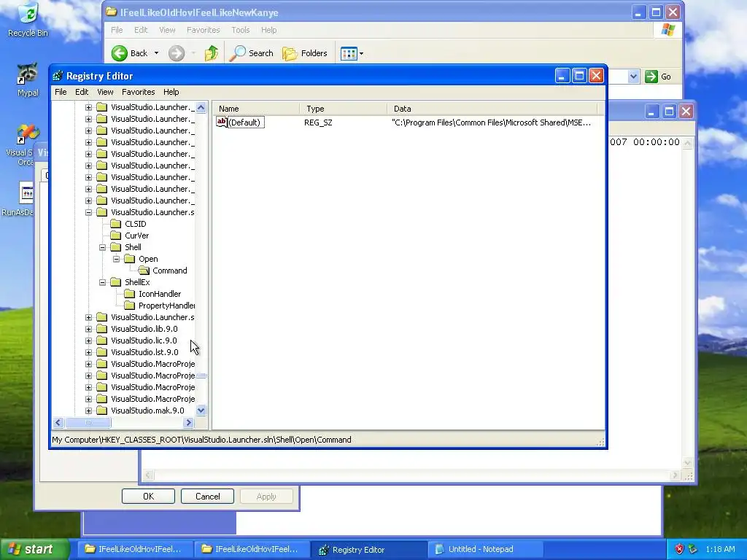Open the Back history dropdown arrow

tap(156, 53)
